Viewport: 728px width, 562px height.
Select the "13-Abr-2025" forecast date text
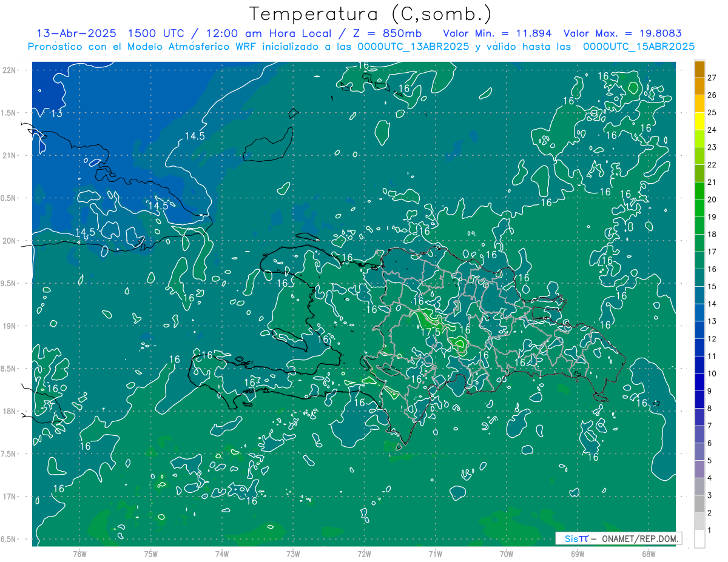point(77,33)
